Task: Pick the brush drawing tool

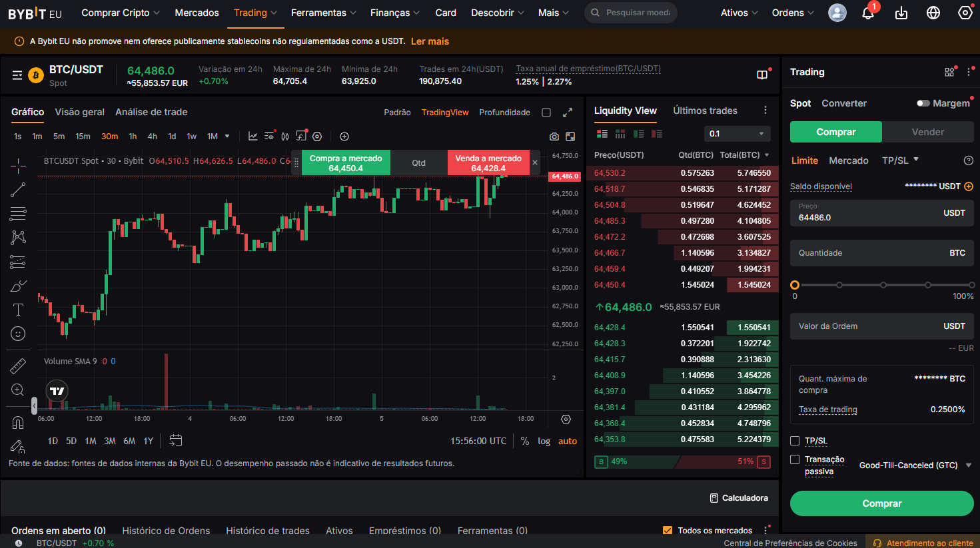Action: 18,286
